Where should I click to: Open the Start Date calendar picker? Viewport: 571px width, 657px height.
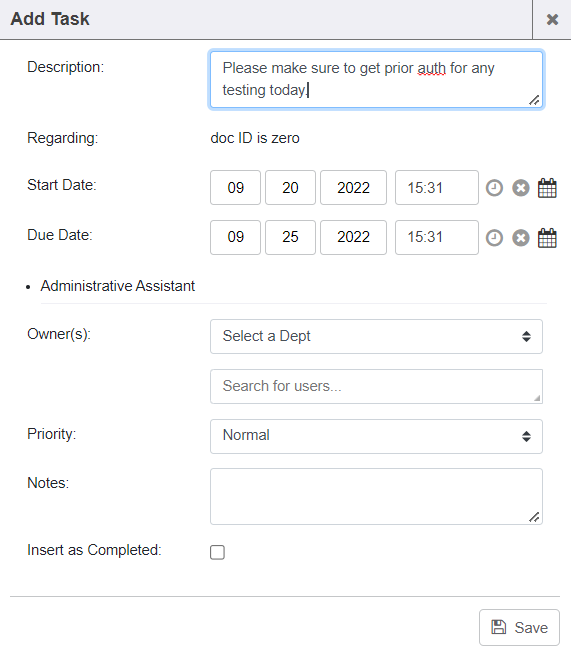point(547,188)
